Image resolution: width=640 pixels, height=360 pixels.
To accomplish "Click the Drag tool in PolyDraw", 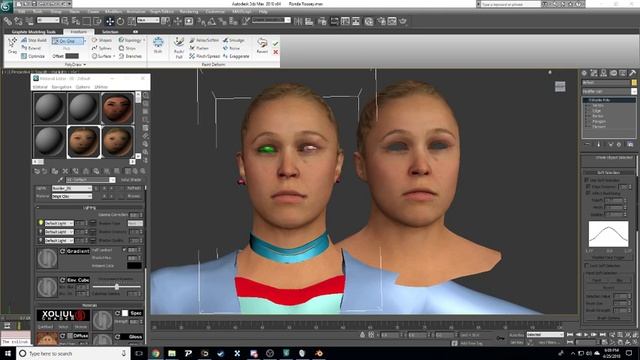I will [12, 46].
